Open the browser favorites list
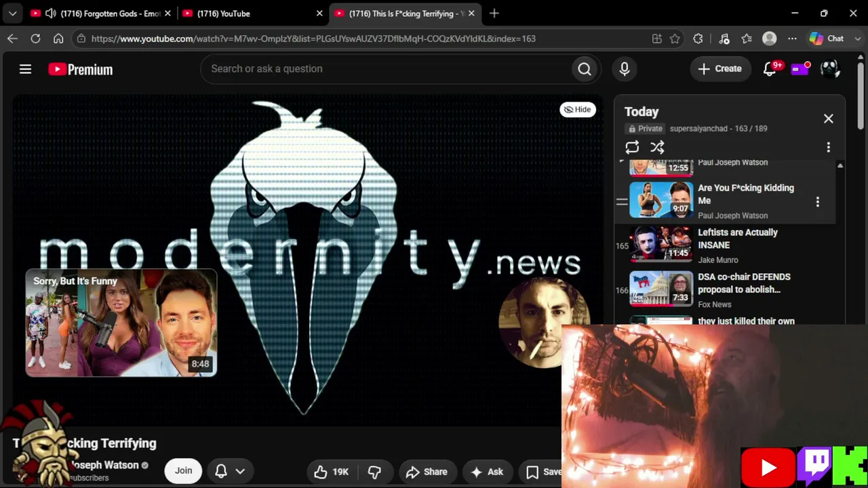Image resolution: width=868 pixels, height=488 pixels. coord(747,39)
